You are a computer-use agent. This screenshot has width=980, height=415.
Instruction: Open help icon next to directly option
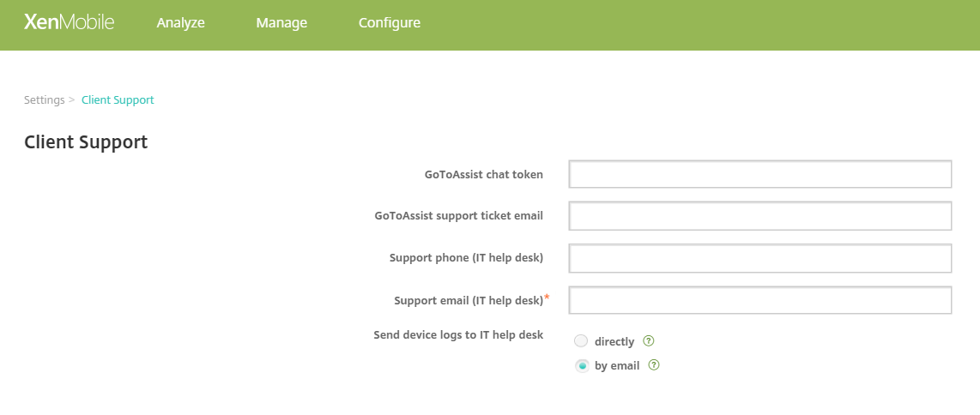point(649,341)
